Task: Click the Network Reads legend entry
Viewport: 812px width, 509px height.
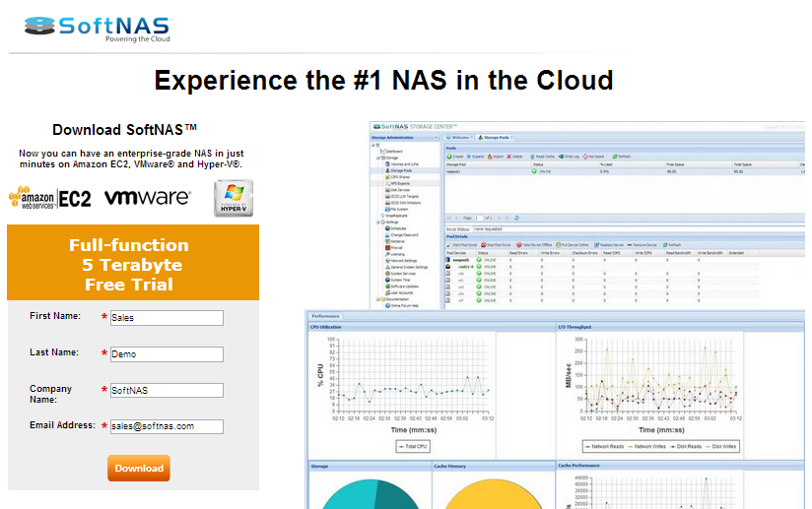Action: (x=605, y=446)
